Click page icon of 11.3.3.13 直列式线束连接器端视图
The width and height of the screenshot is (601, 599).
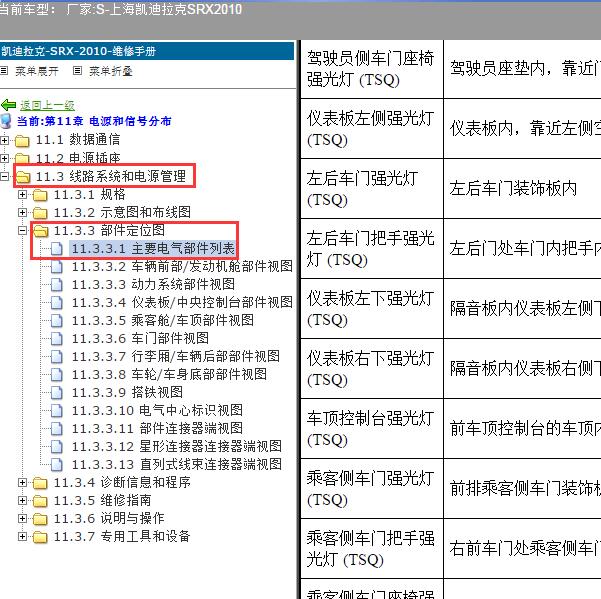pos(57,465)
